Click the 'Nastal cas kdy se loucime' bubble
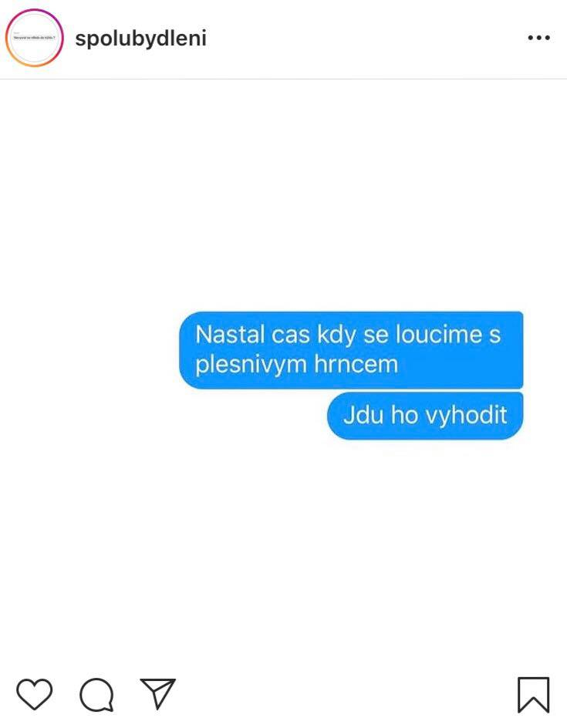567x728 pixels. click(351, 350)
